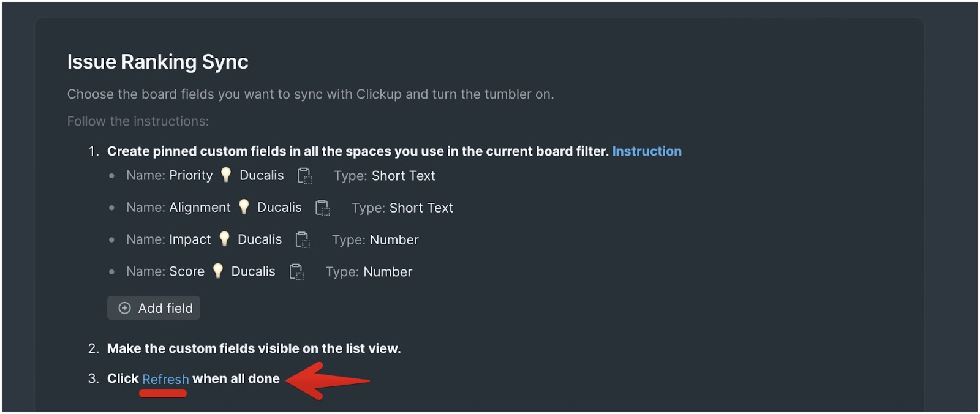The height and width of the screenshot is (414, 980).
Task: Copy the Priority Ducalis field name
Action: coord(304,176)
